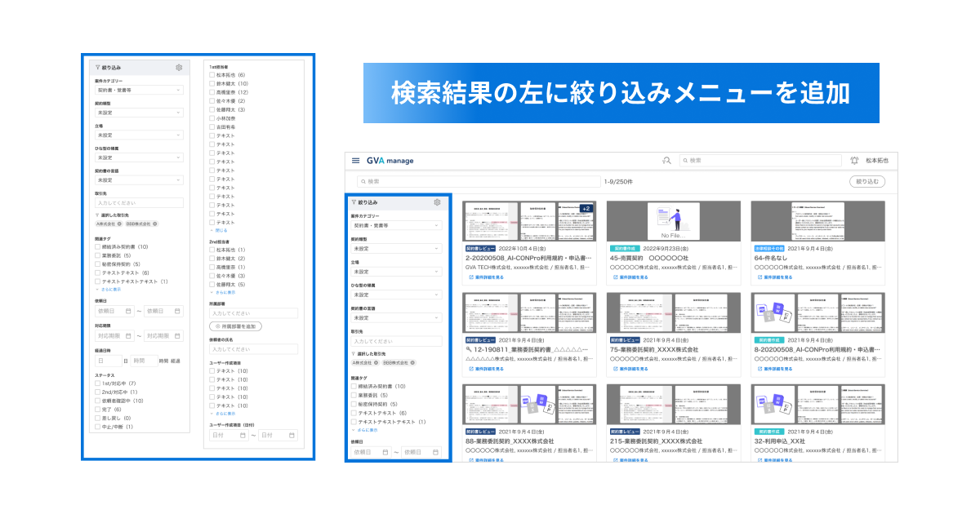Click the 契約書レビュー tag on 2-20200508 card
The height and width of the screenshot is (514, 980).
[481, 248]
